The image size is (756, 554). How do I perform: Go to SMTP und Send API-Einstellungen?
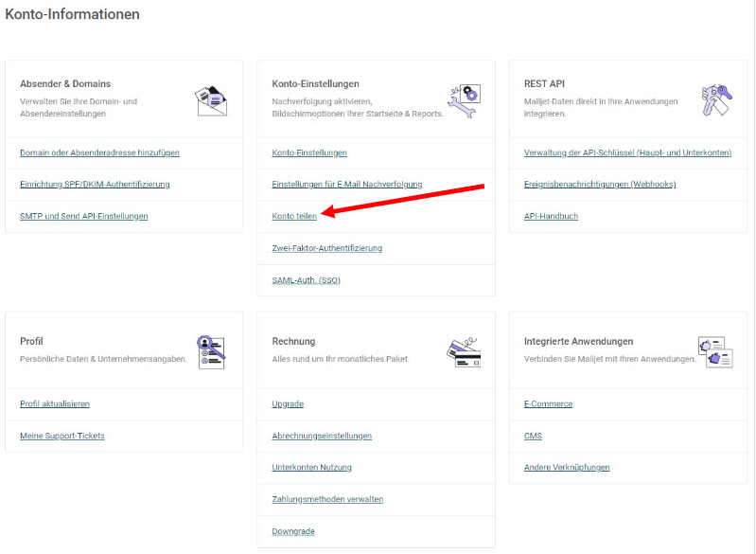click(x=84, y=216)
